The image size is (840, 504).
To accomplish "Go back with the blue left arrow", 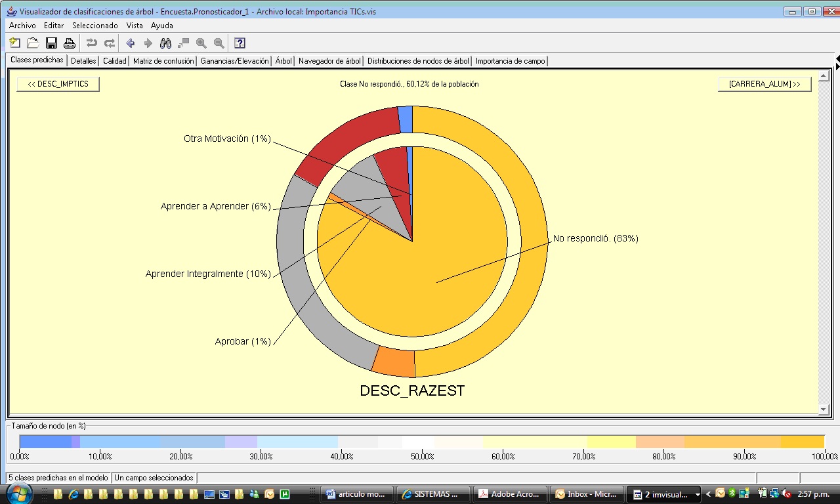I will pyautogui.click(x=130, y=43).
